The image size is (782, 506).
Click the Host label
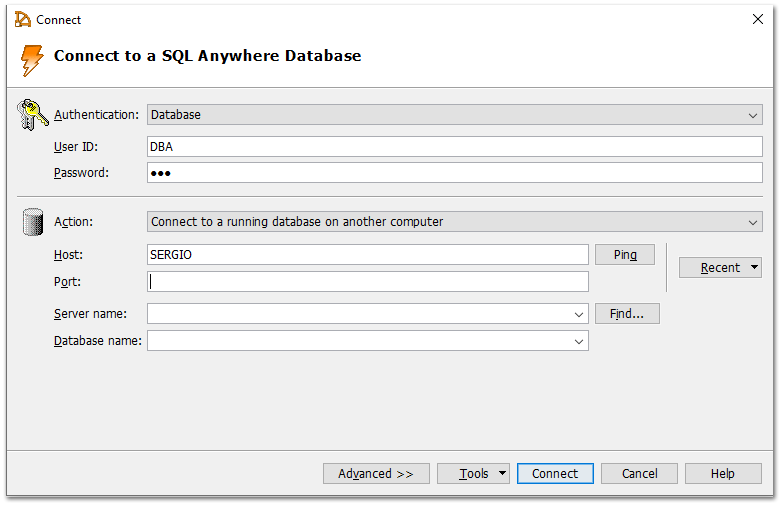click(68, 255)
